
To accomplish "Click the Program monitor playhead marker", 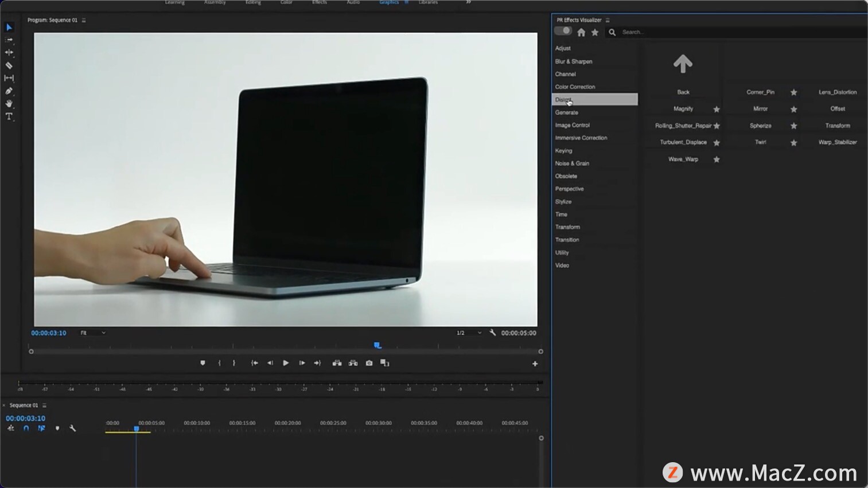I will pyautogui.click(x=377, y=345).
